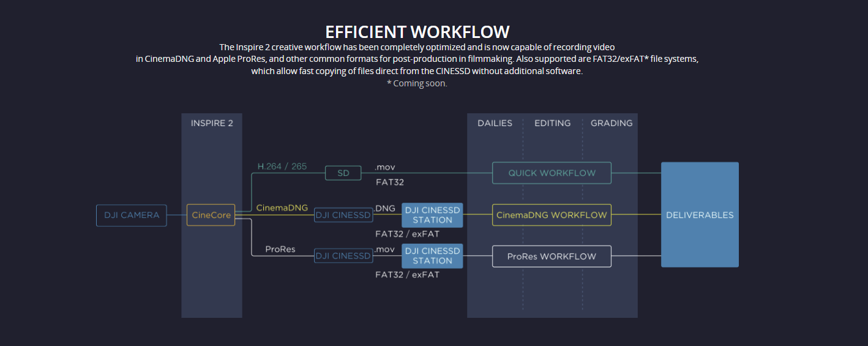The image size is (868, 346).
Task: Click the DJI CAMERA box
Action: (x=132, y=215)
